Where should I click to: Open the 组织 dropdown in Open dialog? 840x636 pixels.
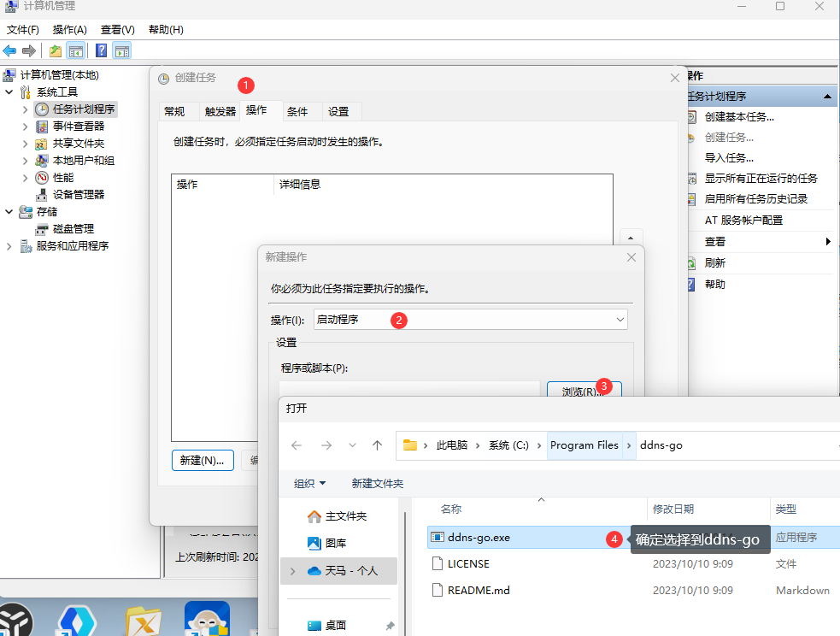309,484
